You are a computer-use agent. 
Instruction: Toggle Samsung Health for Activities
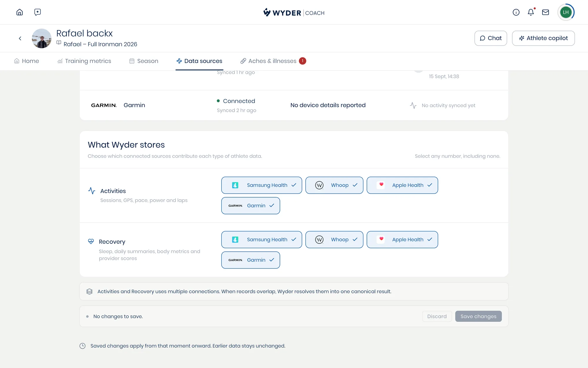click(x=261, y=185)
